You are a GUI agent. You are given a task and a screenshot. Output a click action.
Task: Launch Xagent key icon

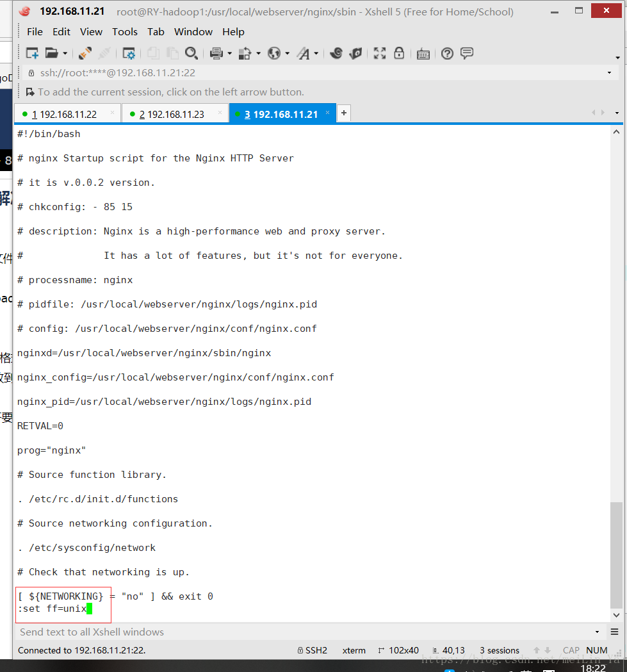(355, 54)
